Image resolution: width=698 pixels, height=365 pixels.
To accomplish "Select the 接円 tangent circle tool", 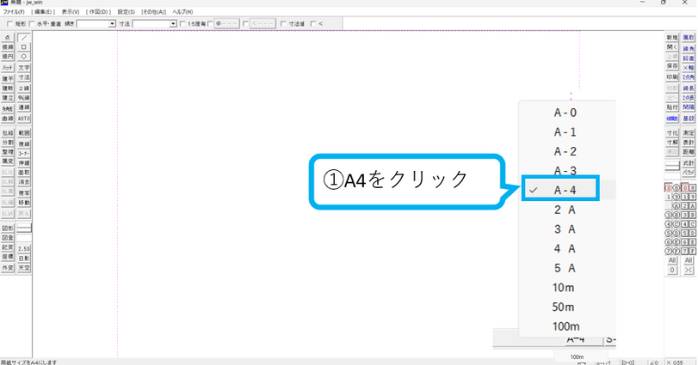I will [8, 57].
